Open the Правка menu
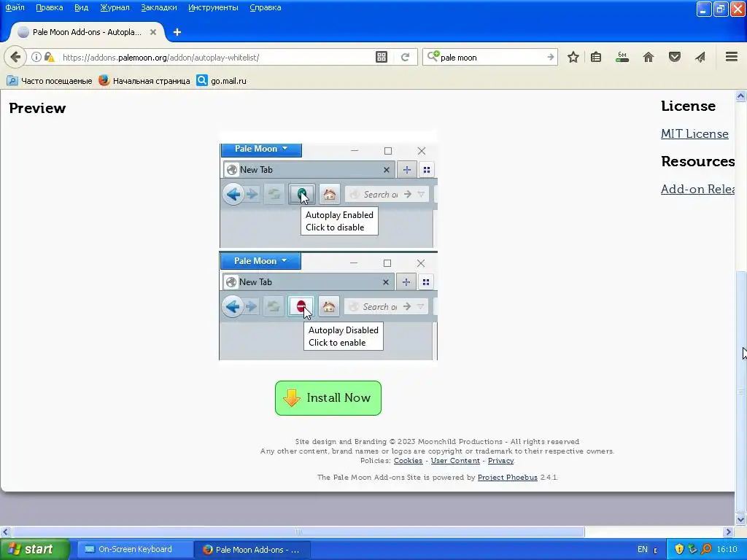This screenshot has height=560, width=747. tap(49, 7)
